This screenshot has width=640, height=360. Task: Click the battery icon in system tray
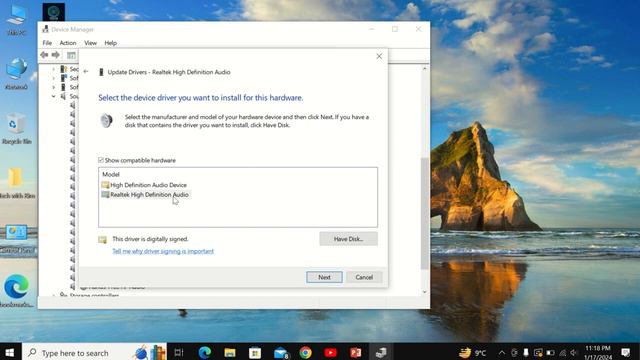(551, 353)
